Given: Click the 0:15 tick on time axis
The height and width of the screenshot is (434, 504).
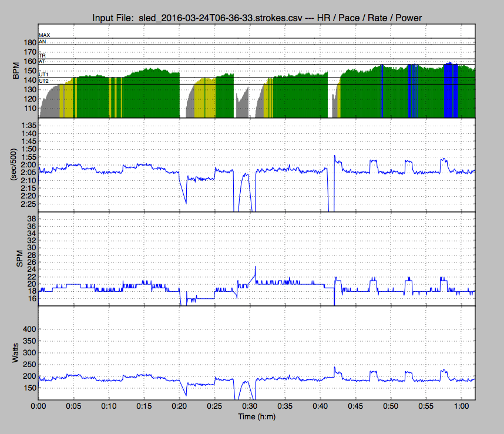Looking at the screenshot, I should point(144,406).
